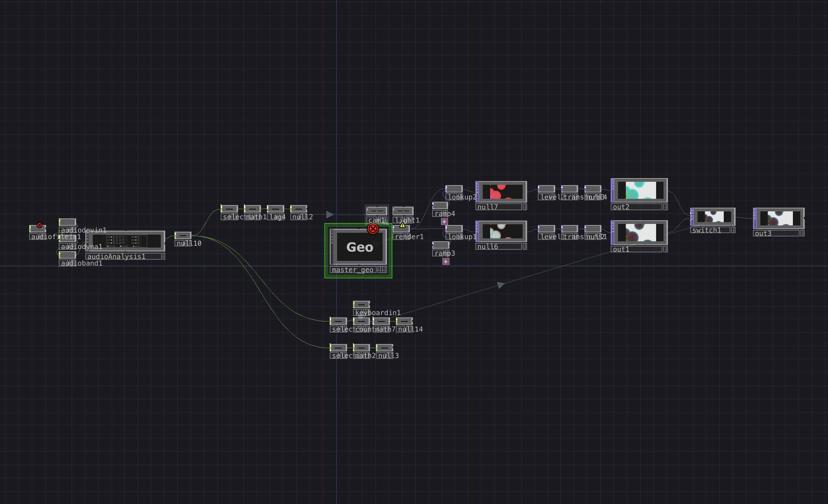
Task: Click the pink export arrow below ramp4
Action: [444, 222]
